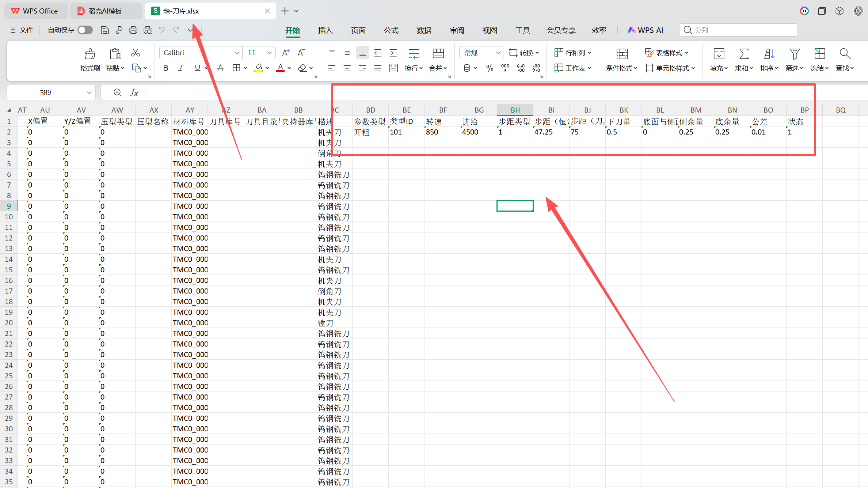868x488 pixels.
Task: Click the eraser clear formatting icon
Action: [x=302, y=68]
